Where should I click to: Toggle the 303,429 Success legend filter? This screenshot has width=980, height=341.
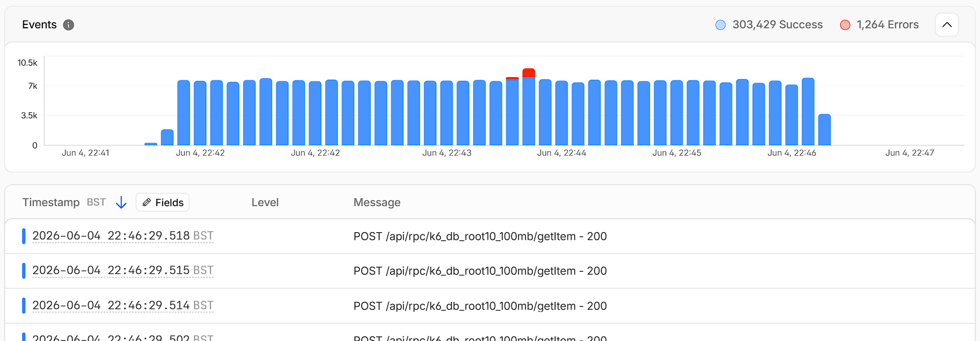pos(769,25)
